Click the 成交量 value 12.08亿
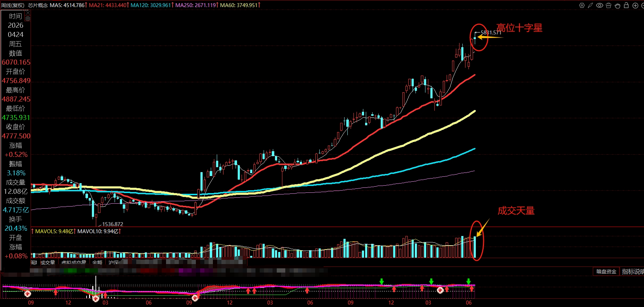The width and height of the screenshot is (644, 307). [16, 192]
